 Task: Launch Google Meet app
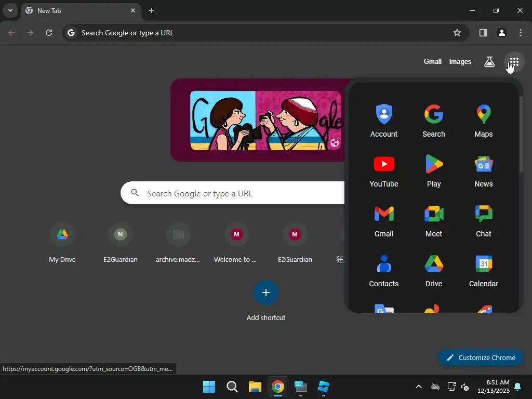pos(434,220)
